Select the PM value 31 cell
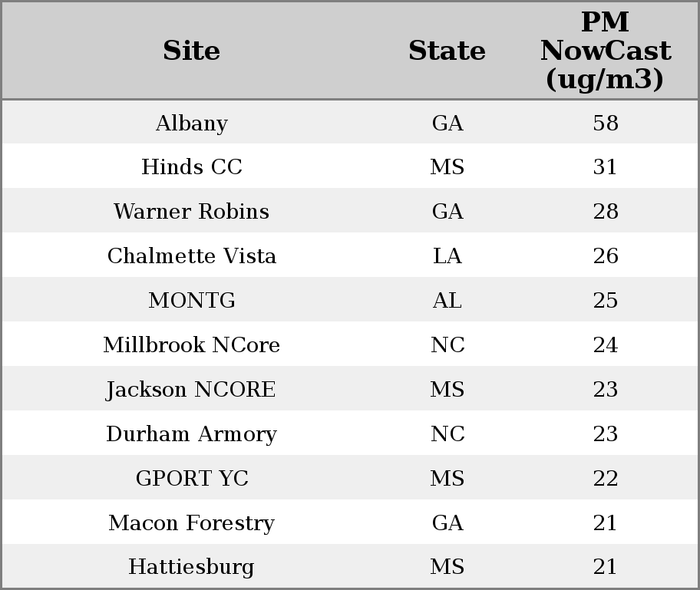Image resolution: width=700 pixels, height=590 pixels. (605, 167)
